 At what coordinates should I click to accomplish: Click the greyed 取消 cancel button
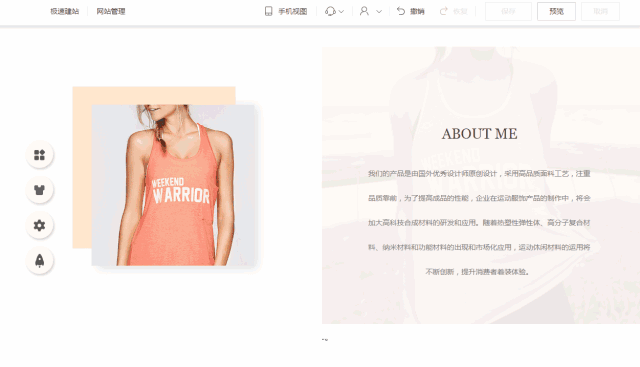coord(600,11)
